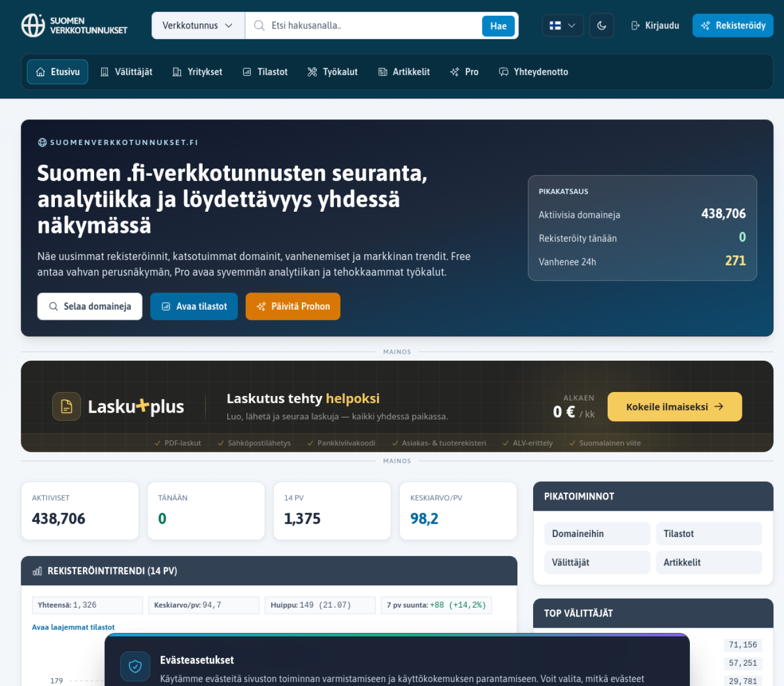Select the Domaineihin quick action
Image resolution: width=784 pixels, height=686 pixels.
(x=597, y=534)
